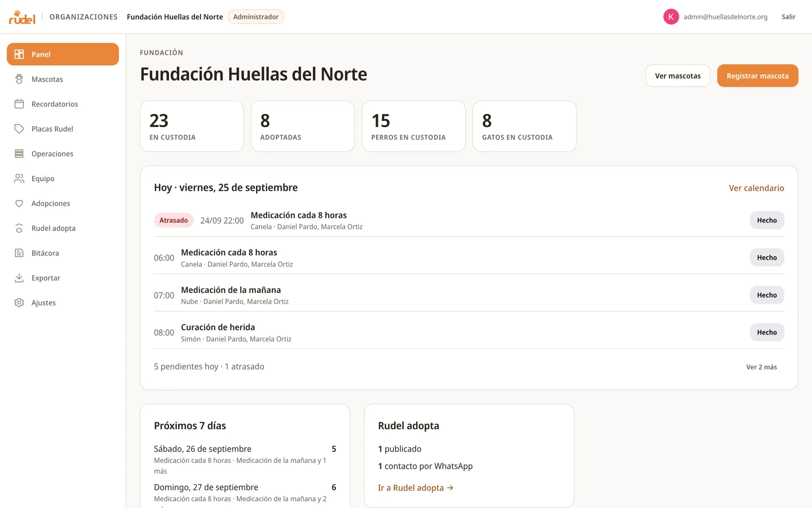Mark Medicación de la mañana as Hecho
The image size is (812, 508).
(x=767, y=295)
